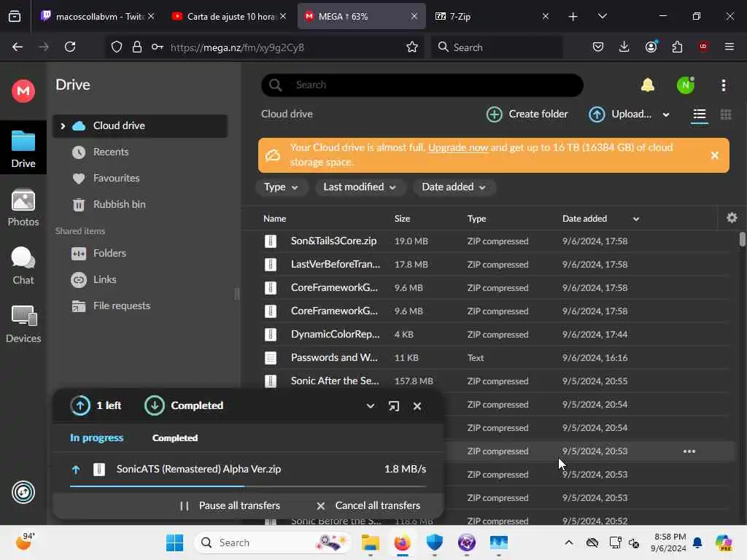Collapse the transfers panel chevron
The image size is (747, 560).
370,406
